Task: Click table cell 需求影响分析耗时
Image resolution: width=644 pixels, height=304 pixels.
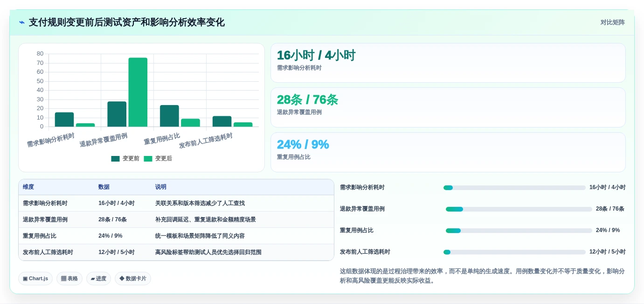Action: coord(56,204)
